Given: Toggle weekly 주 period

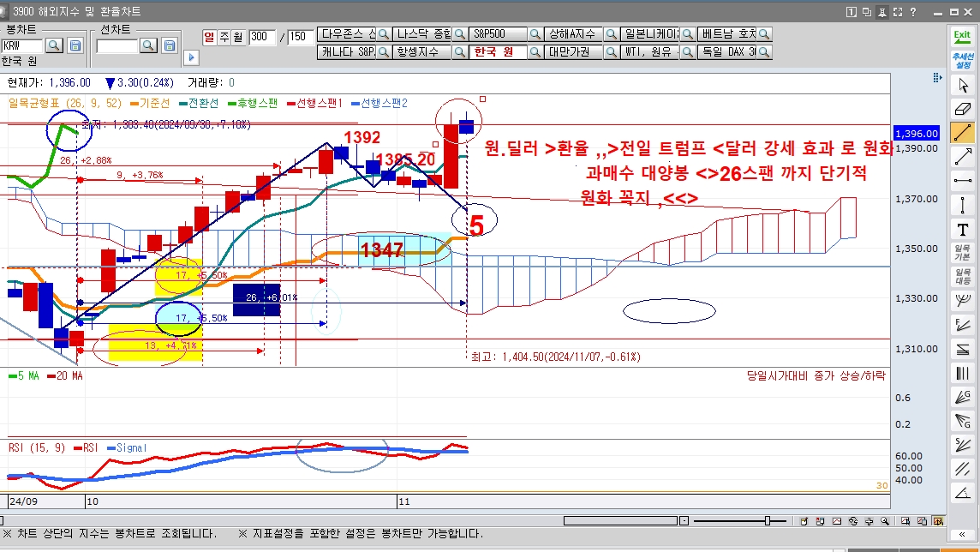Looking at the screenshot, I should [x=224, y=37].
